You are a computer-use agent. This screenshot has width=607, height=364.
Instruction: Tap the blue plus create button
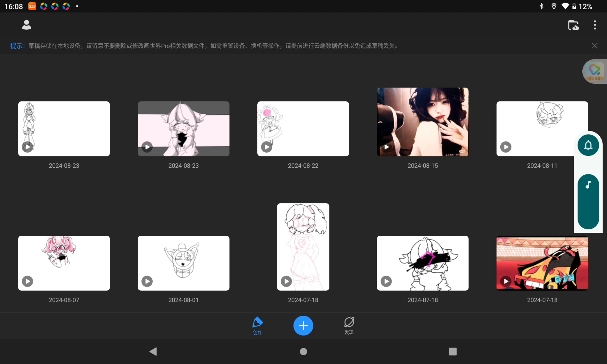click(303, 325)
